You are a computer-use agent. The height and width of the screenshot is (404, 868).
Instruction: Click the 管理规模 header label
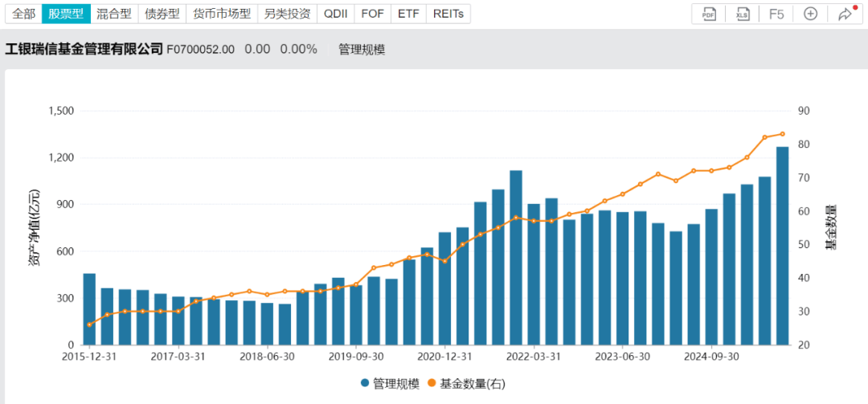[x=361, y=49]
